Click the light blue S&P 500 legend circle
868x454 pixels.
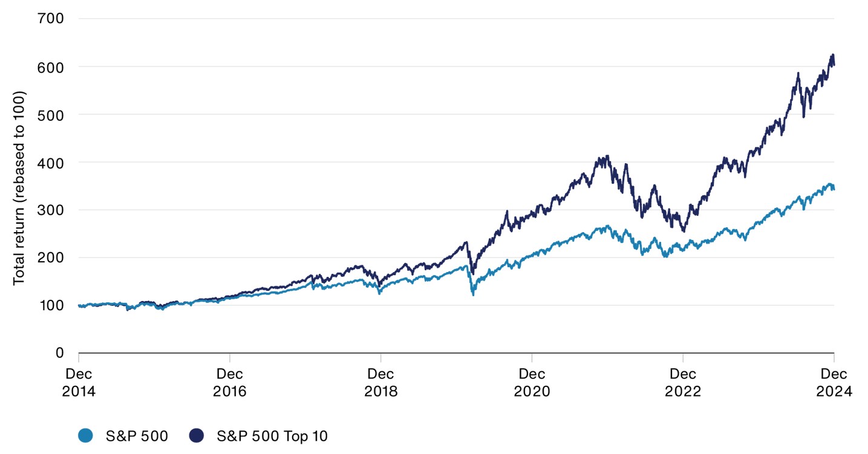tap(85, 435)
